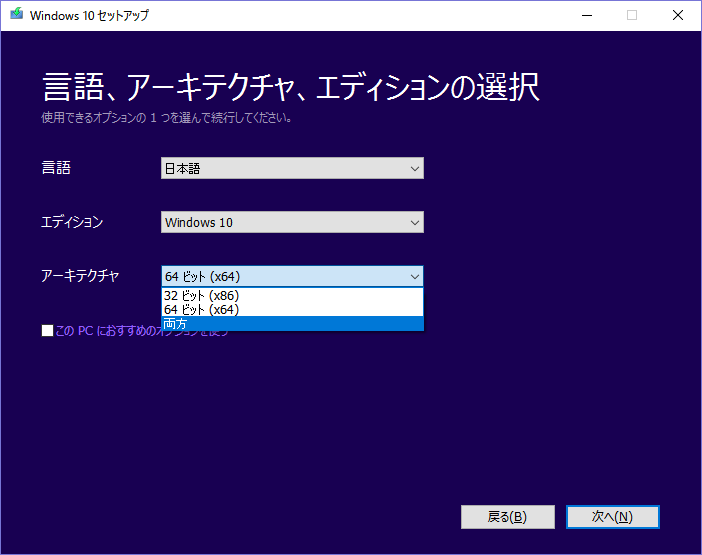702x555 pixels.
Task: Click the chevron arrow on the 日本語 dropdown
Action: (415, 169)
